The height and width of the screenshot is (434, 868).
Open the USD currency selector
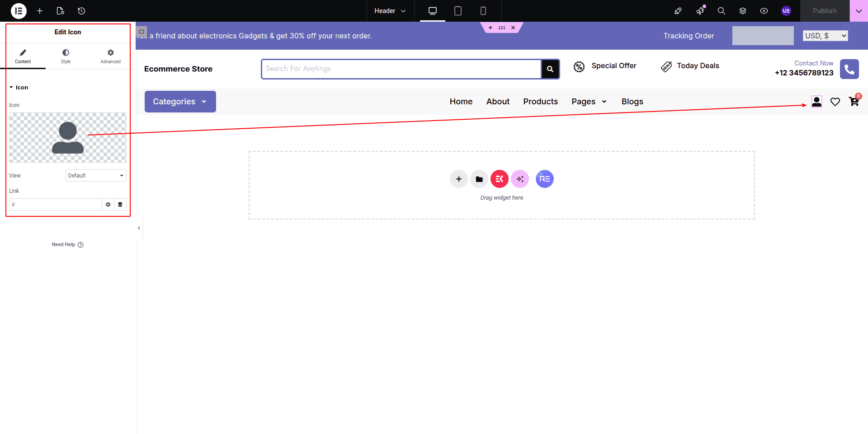825,36
